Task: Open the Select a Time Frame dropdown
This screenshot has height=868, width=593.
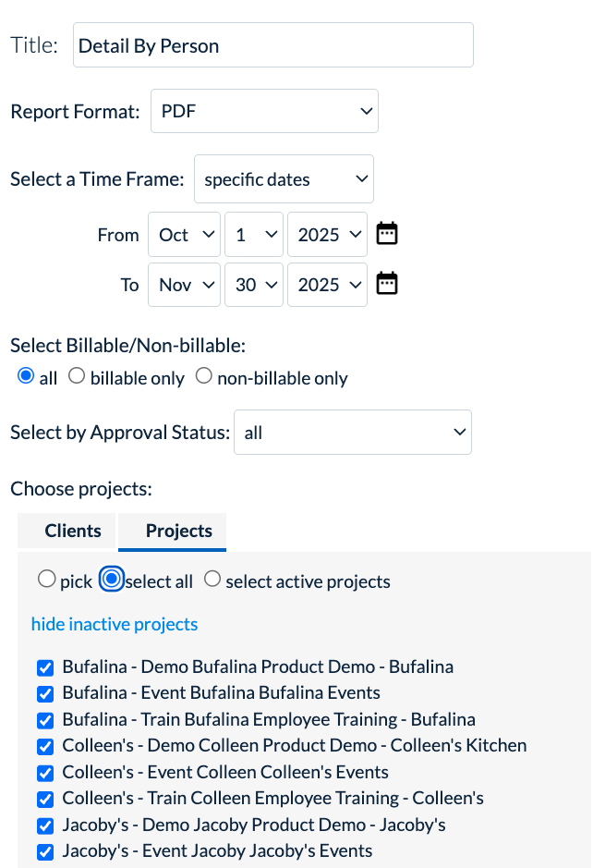Action: (284, 178)
